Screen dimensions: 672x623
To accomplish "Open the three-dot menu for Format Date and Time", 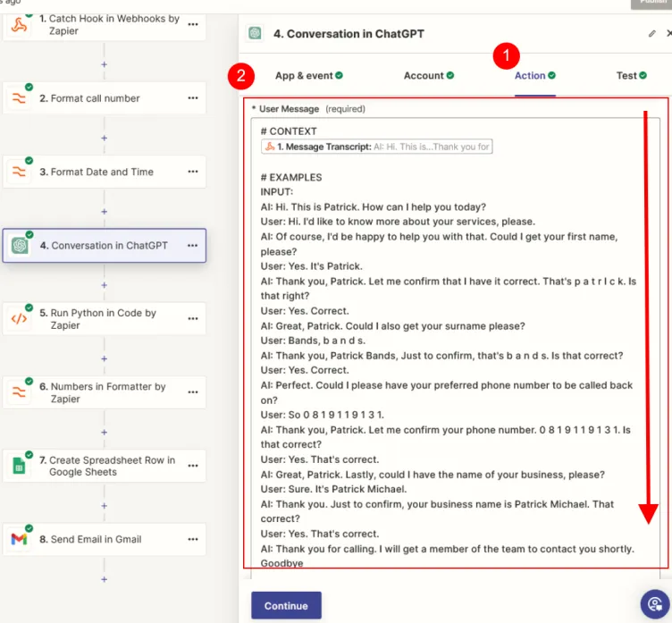I will (x=193, y=172).
